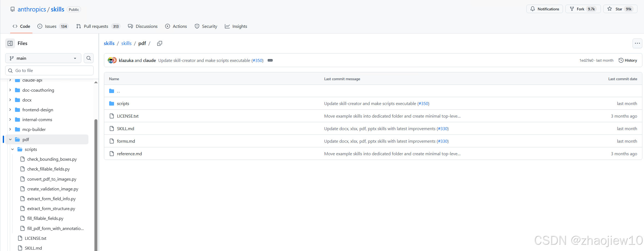
Task: Open convert_pdf_to_images.py in sidebar
Action: (52, 179)
